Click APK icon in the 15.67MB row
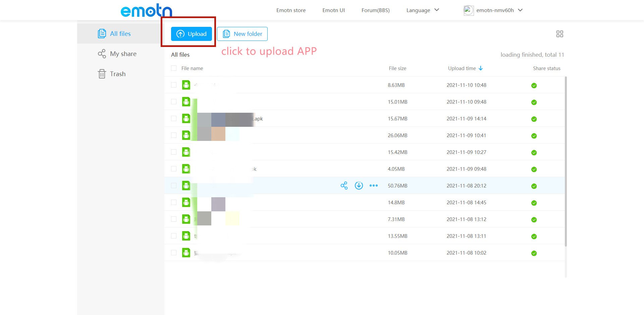 point(186,118)
